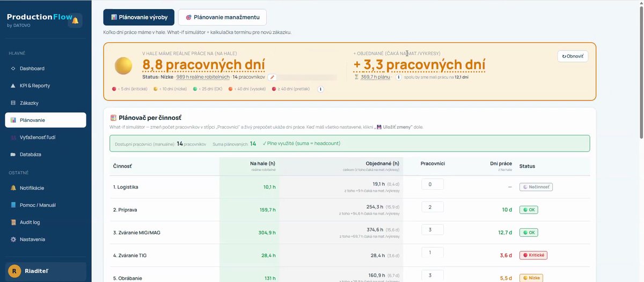Click the yellow status ball indicator

(x=123, y=66)
